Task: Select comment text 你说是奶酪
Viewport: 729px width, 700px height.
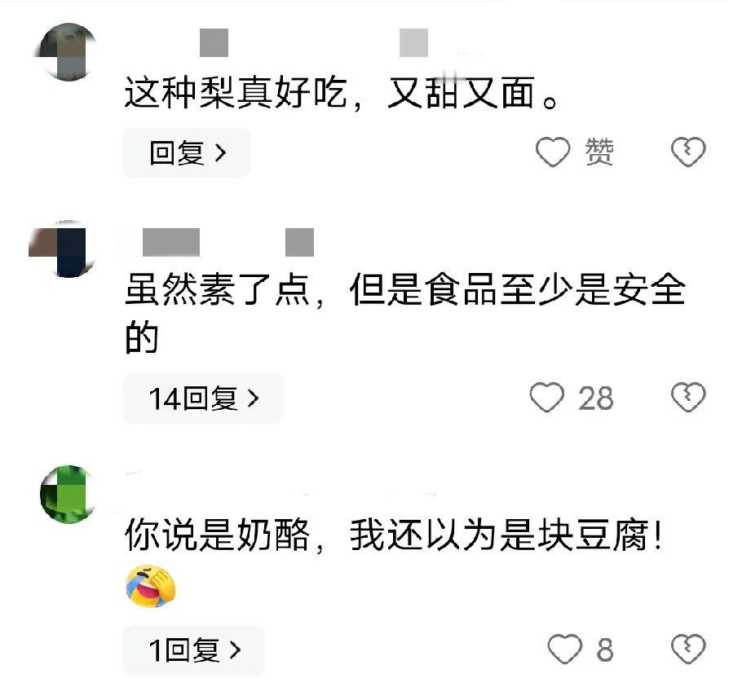Action: click(217, 535)
